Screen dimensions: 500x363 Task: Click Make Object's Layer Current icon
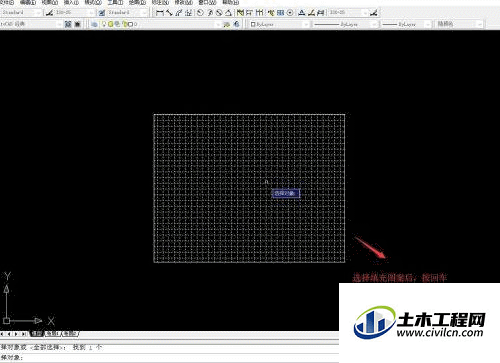[227, 24]
